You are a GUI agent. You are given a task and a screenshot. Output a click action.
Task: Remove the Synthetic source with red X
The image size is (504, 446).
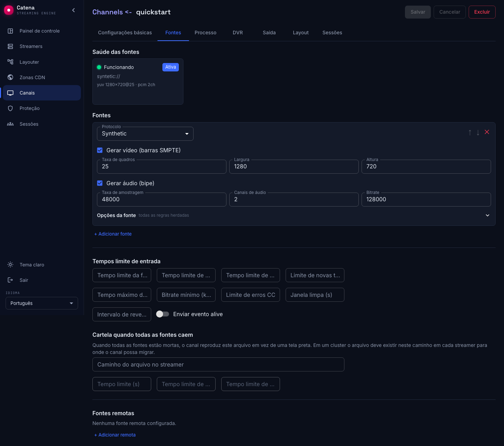click(x=487, y=132)
